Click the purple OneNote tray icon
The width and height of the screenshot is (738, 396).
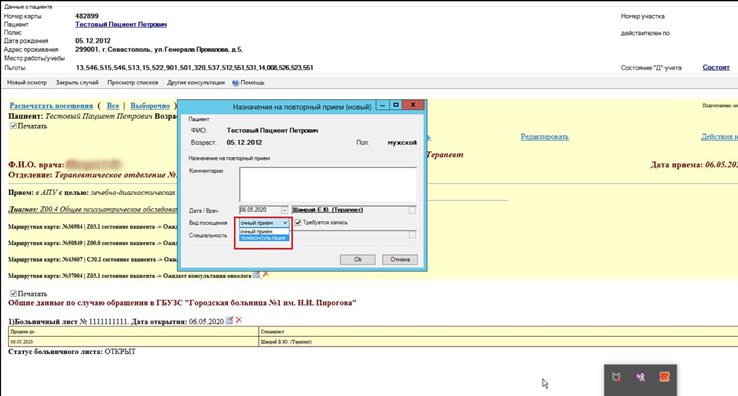click(640, 377)
